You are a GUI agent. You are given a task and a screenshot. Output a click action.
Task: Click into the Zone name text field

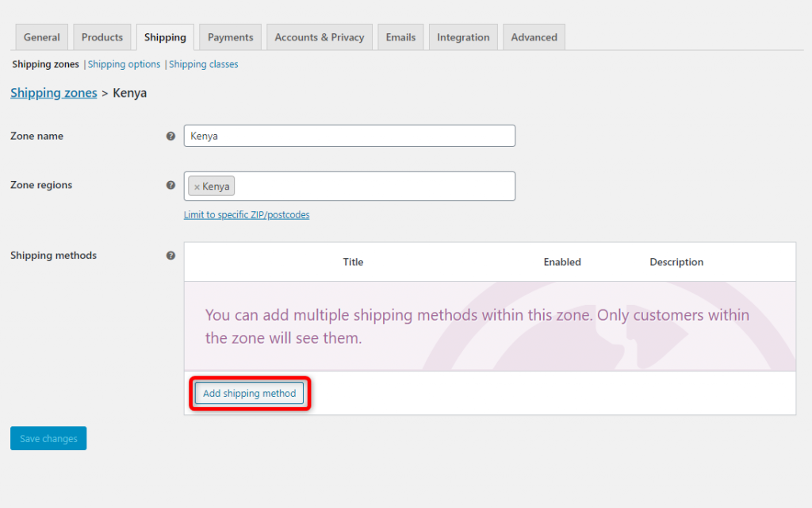click(x=349, y=136)
